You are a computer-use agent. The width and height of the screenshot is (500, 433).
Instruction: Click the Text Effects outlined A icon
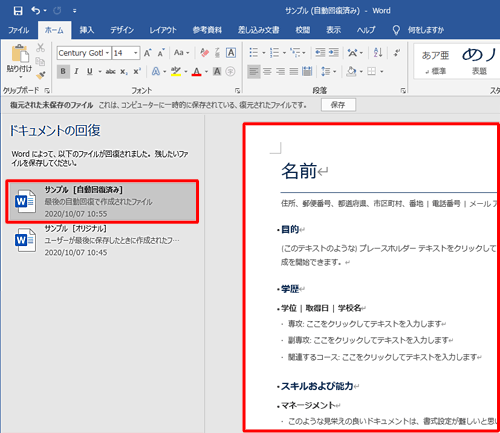156,71
